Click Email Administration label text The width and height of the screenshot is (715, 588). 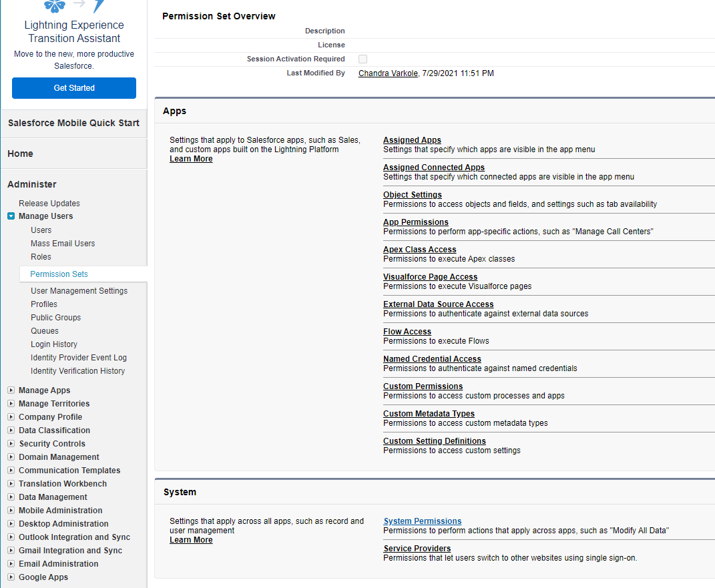58,564
